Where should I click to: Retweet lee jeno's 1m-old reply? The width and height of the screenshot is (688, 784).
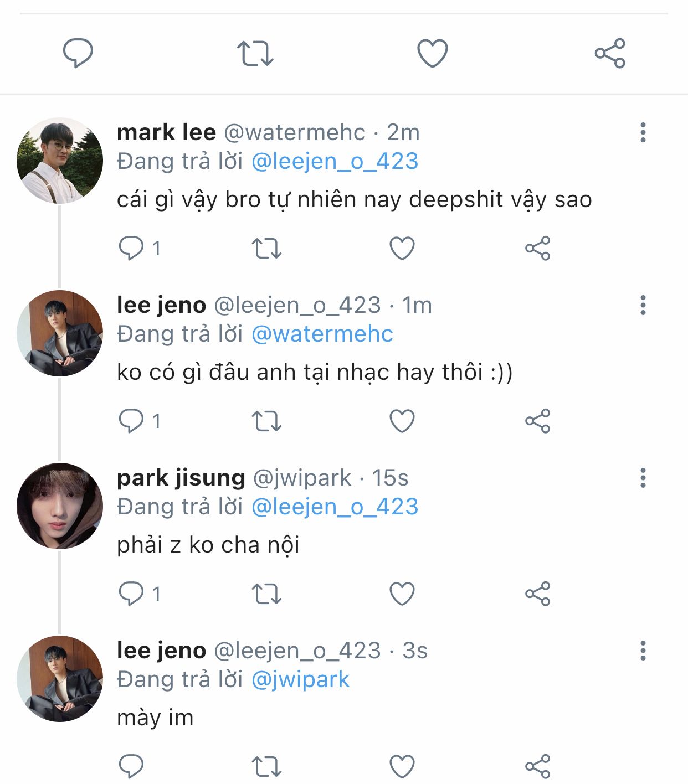[266, 421]
